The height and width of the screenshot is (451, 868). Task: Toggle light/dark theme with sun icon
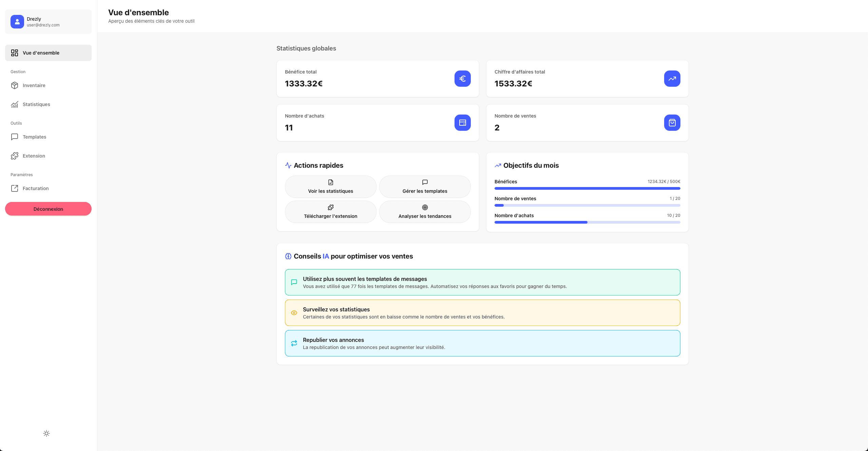coord(46,433)
